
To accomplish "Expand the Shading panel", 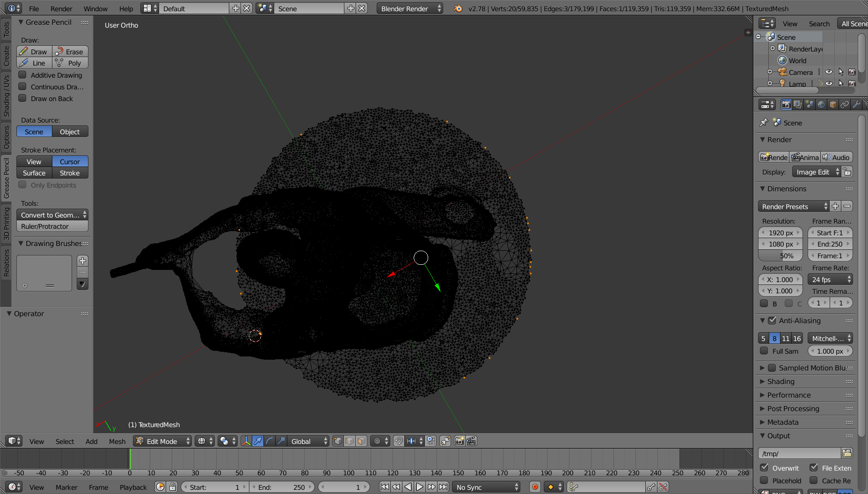I will coord(781,381).
